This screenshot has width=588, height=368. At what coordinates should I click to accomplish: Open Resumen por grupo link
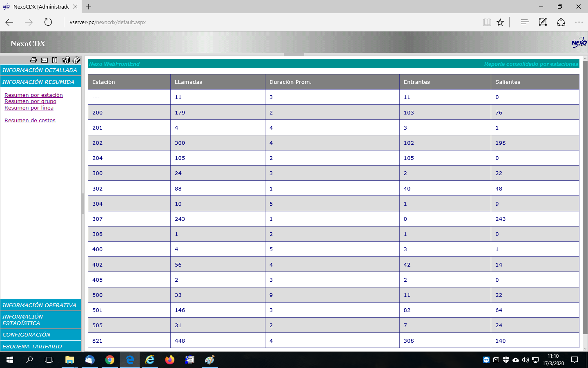30,101
